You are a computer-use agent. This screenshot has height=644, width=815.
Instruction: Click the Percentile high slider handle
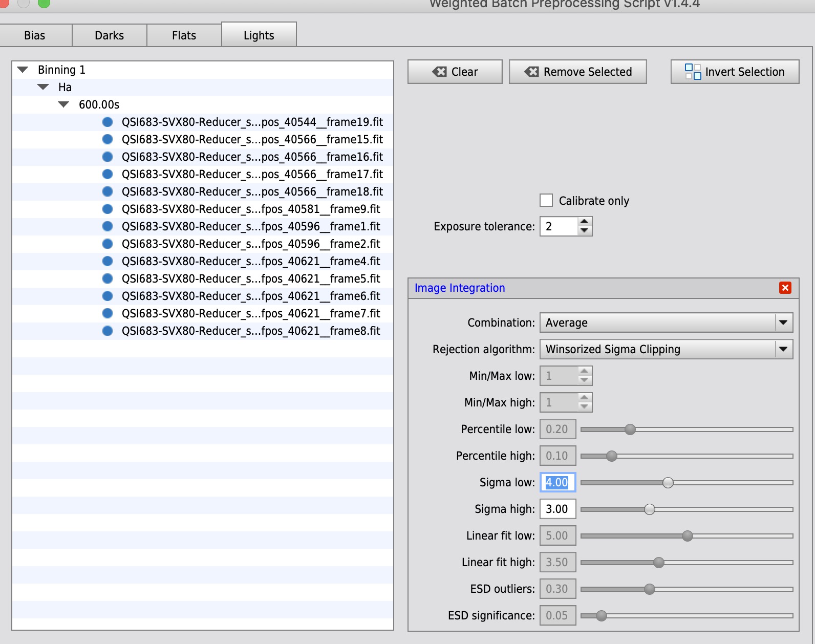612,456
